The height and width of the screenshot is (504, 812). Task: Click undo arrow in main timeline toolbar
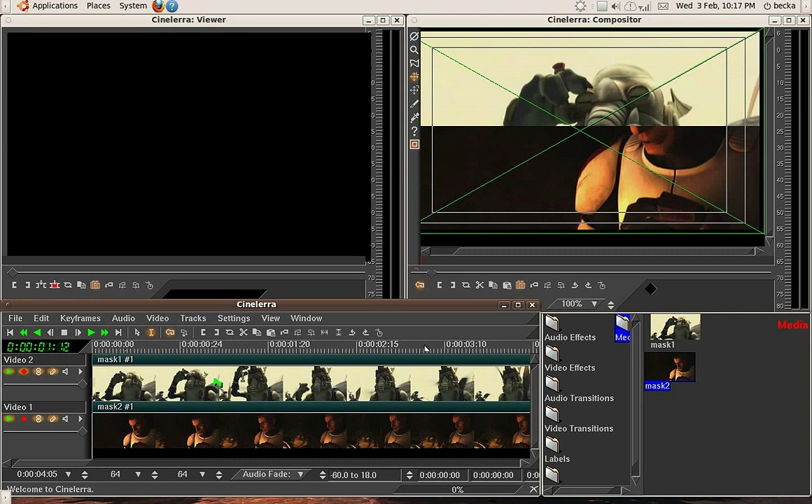point(352,332)
